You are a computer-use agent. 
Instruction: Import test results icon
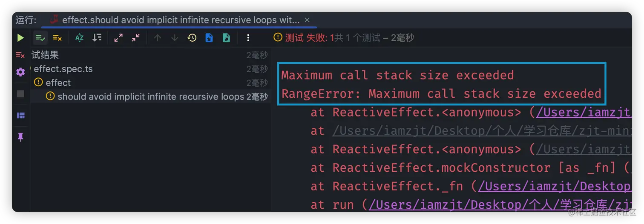tap(209, 38)
